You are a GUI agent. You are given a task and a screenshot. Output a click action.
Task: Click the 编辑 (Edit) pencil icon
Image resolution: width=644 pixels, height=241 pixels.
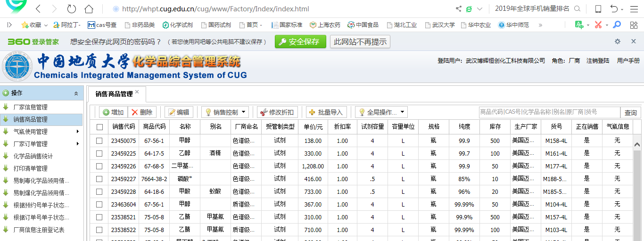coord(171,112)
